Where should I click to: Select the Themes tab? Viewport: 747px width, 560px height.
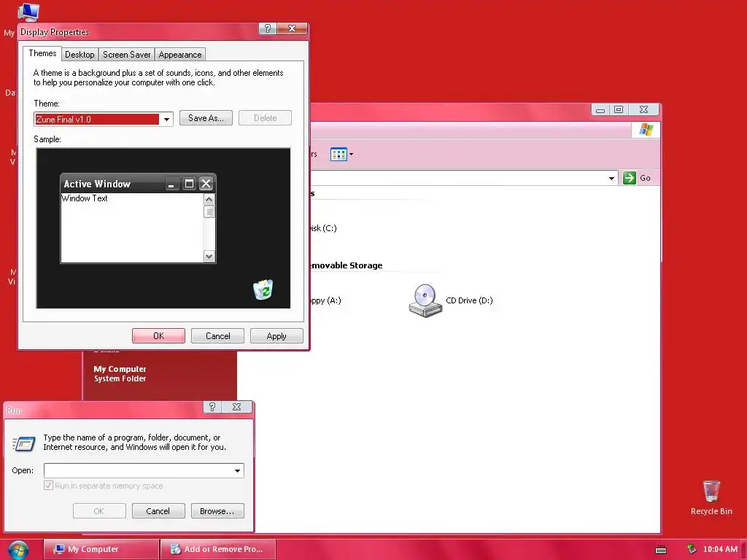point(42,53)
